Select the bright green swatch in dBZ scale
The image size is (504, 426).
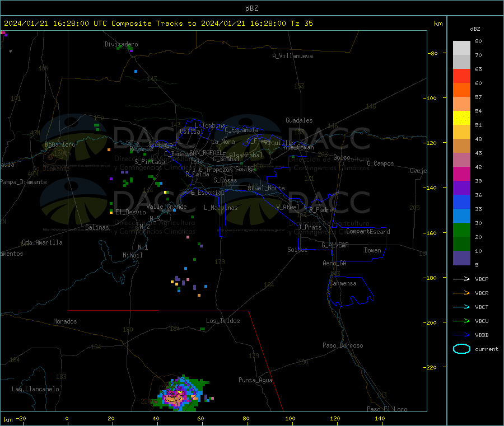point(461,230)
